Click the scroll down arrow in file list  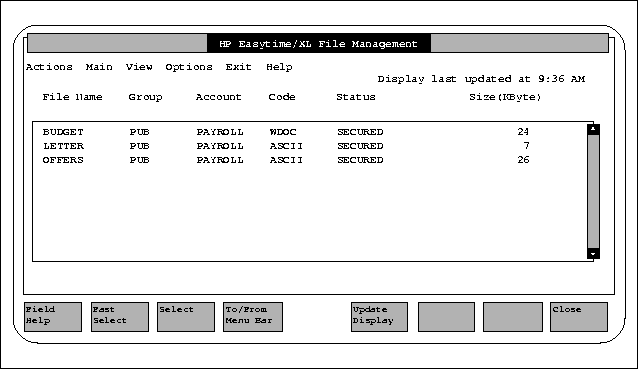pos(593,253)
